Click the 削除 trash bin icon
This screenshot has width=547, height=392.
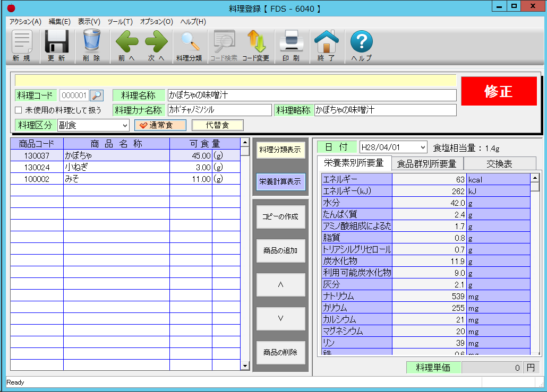click(x=91, y=46)
